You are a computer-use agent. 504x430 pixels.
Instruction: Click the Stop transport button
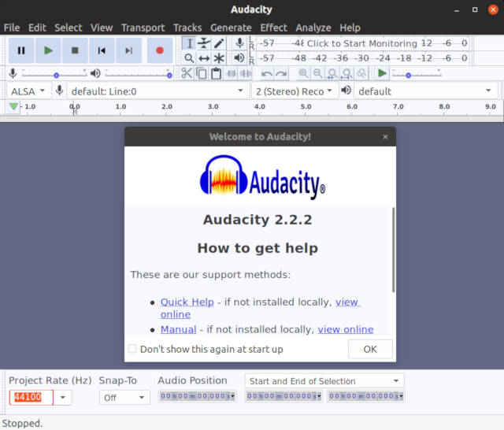coord(75,50)
